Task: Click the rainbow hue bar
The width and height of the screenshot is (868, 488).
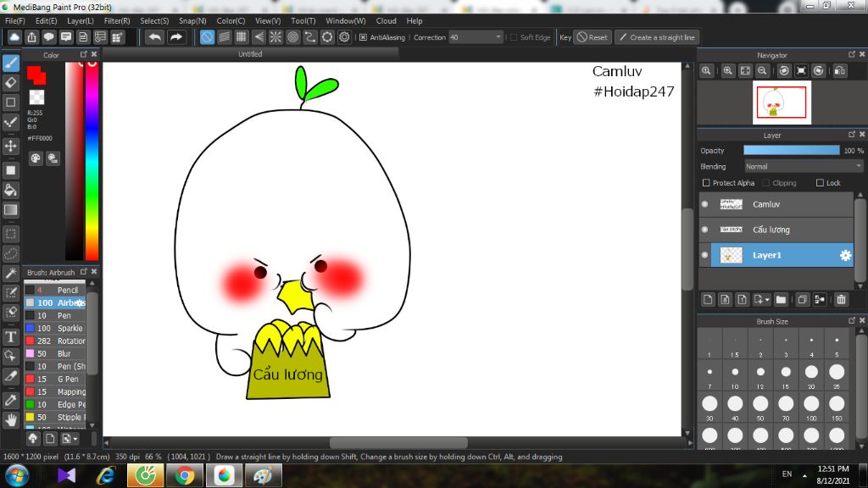Action: pyautogui.click(x=92, y=161)
